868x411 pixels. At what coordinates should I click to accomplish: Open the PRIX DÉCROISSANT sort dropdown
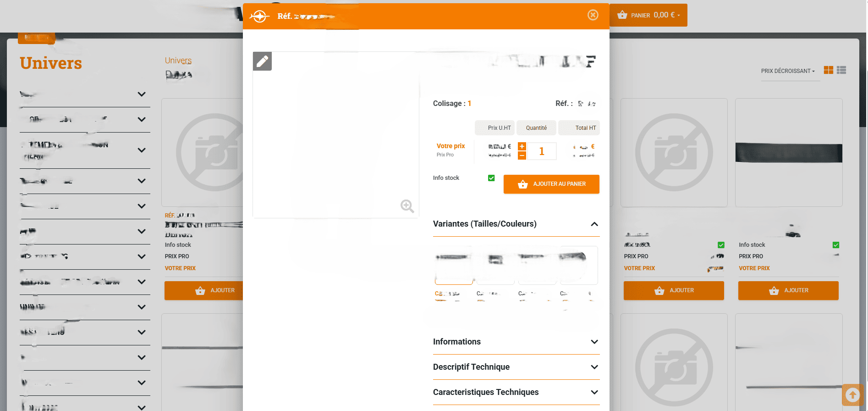pyautogui.click(x=788, y=71)
